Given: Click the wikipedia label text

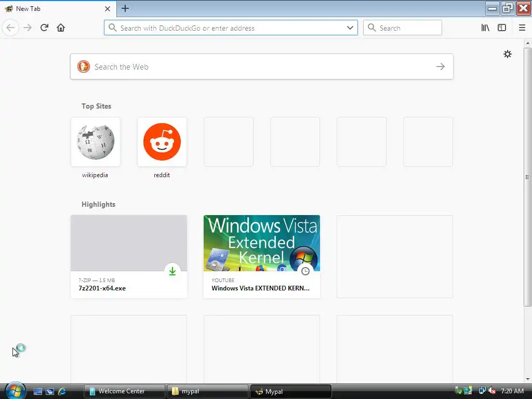Looking at the screenshot, I should [x=95, y=175].
